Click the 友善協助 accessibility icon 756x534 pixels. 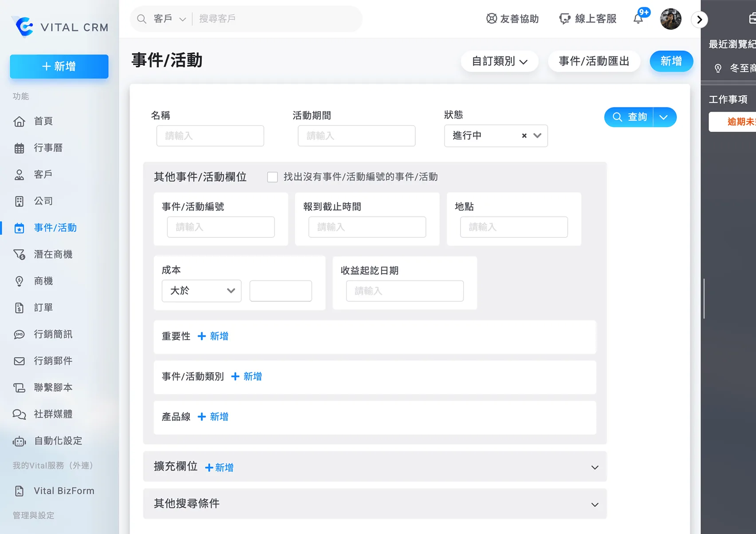[x=492, y=19]
